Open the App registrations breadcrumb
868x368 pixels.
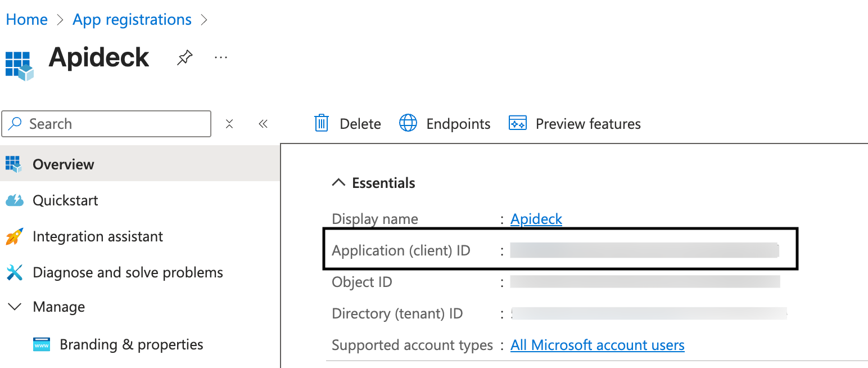click(132, 19)
